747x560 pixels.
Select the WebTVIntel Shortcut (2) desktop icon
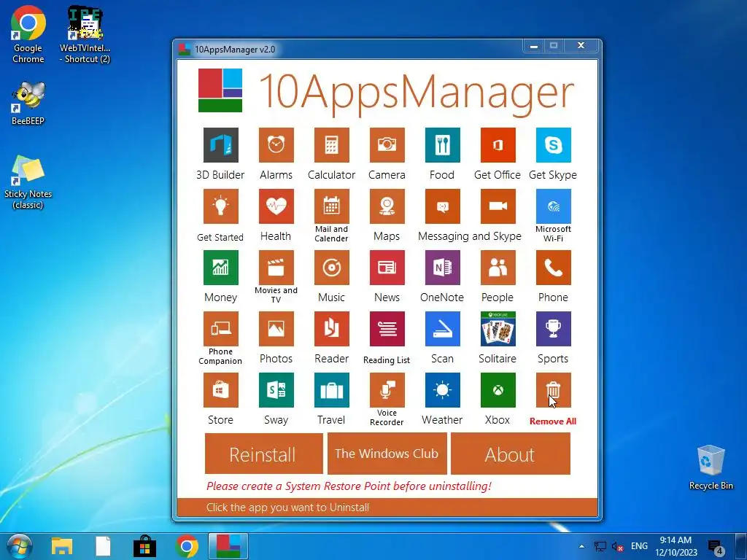pos(85,35)
